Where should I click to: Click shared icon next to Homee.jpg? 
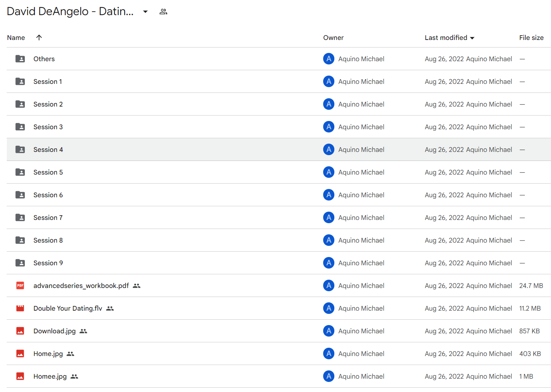(x=74, y=377)
